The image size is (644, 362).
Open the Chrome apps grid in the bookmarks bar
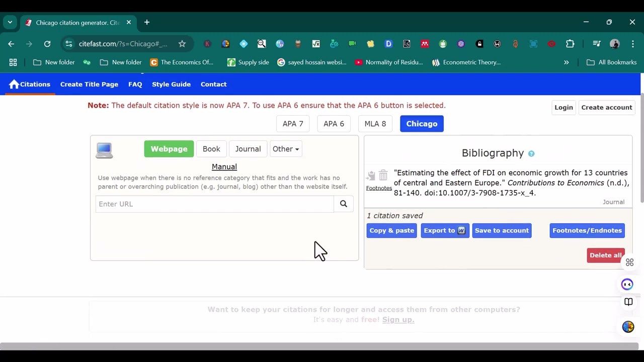point(13,62)
